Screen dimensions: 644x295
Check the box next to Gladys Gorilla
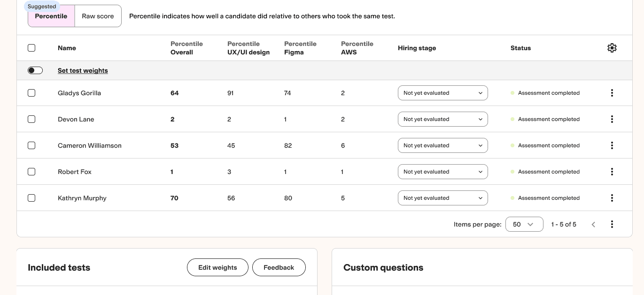[x=31, y=93]
